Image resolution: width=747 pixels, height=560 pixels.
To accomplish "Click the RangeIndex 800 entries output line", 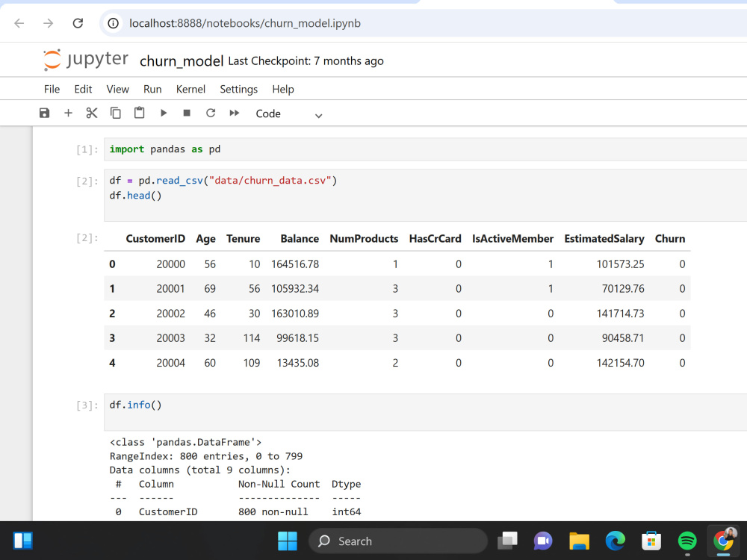I will coord(206,456).
